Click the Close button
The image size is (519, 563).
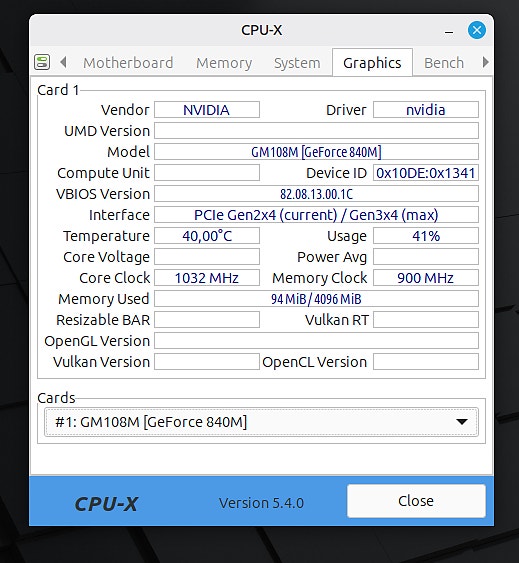coord(416,501)
